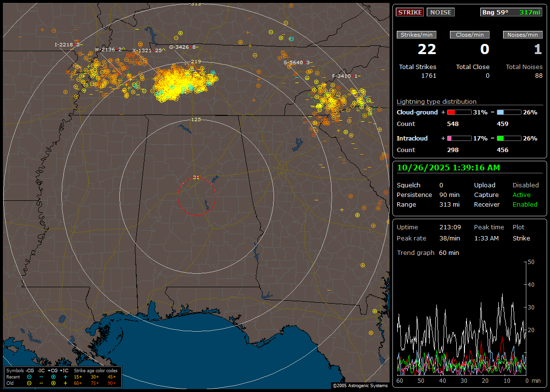Click the old +CG symbol in legend
Viewport: 550px width, 392px height.
(x=53, y=383)
